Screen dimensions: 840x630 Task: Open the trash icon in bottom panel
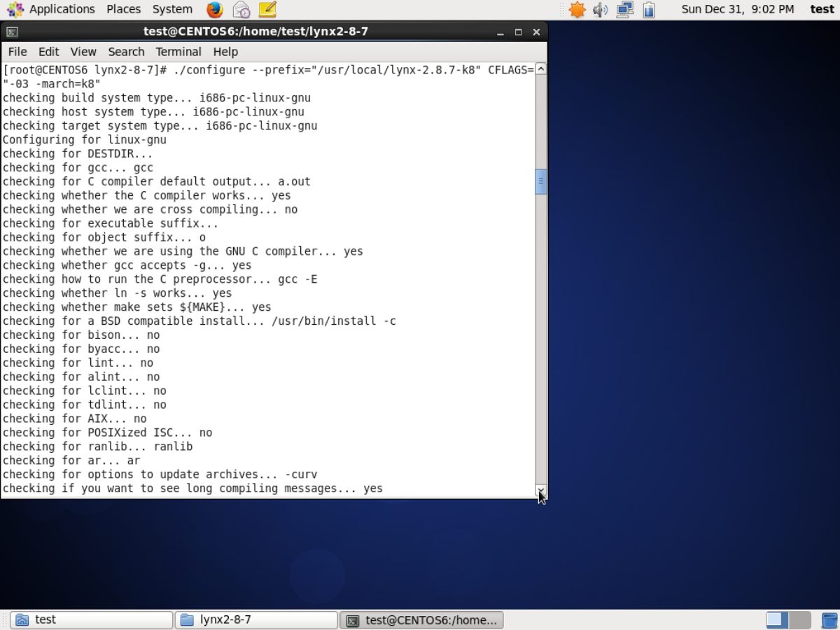click(829, 620)
